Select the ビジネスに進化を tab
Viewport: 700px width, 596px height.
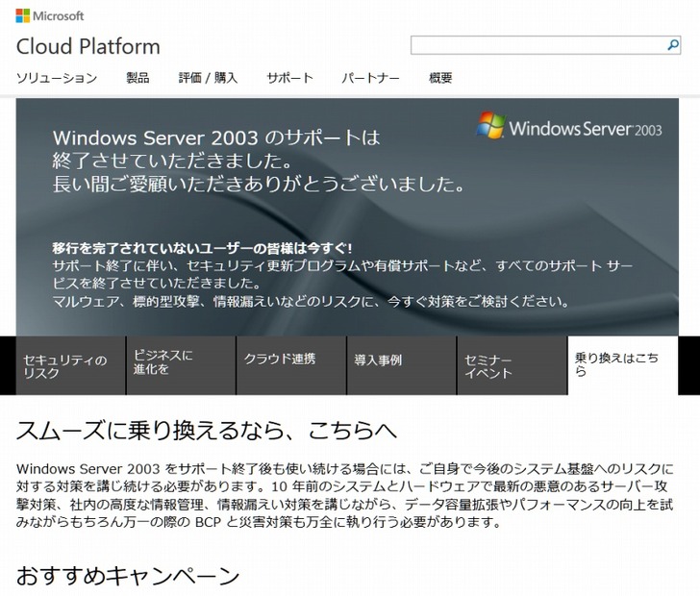point(181,365)
